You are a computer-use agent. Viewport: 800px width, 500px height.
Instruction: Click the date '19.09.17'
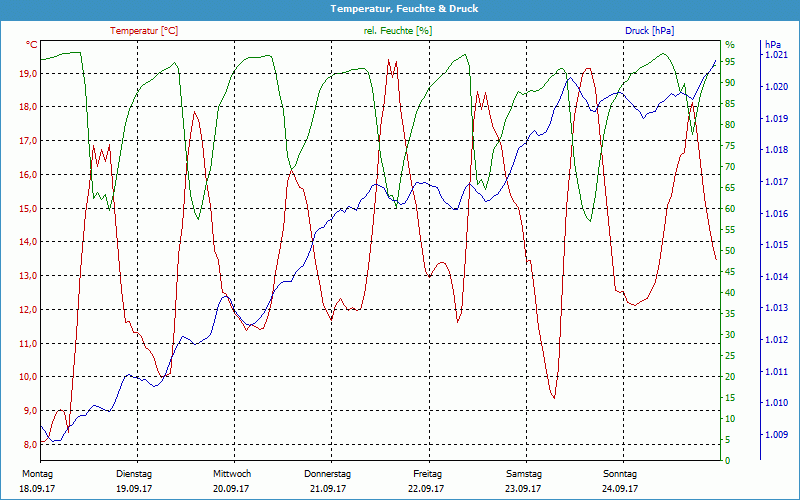click(134, 489)
